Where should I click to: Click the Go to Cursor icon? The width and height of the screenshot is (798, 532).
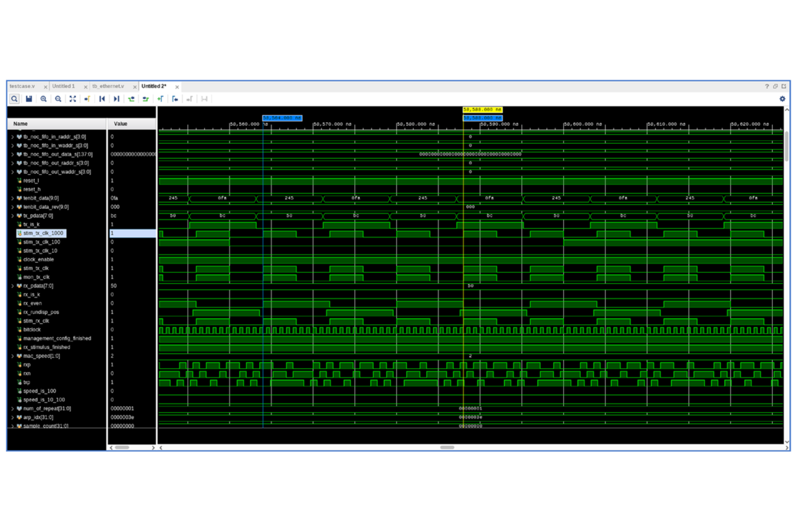(87, 99)
